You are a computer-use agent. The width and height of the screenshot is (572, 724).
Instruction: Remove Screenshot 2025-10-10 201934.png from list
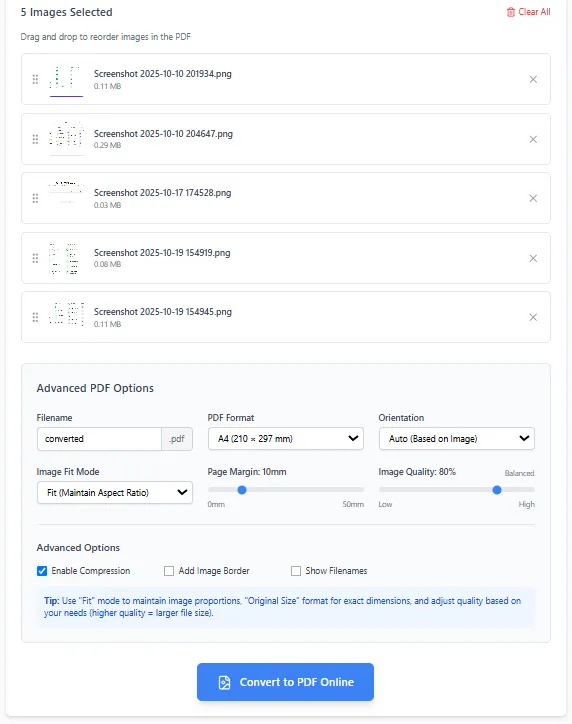tap(533, 79)
